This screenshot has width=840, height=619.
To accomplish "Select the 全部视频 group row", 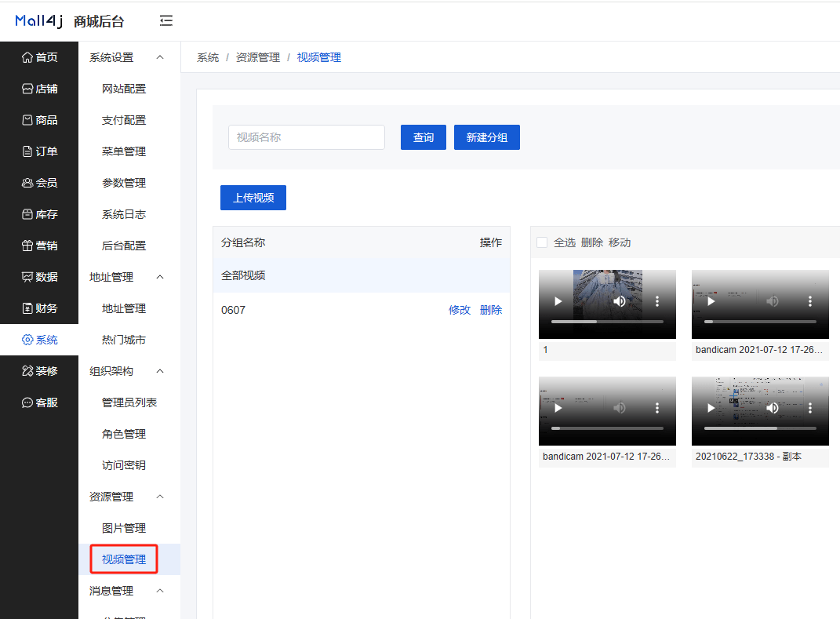I will [x=362, y=275].
